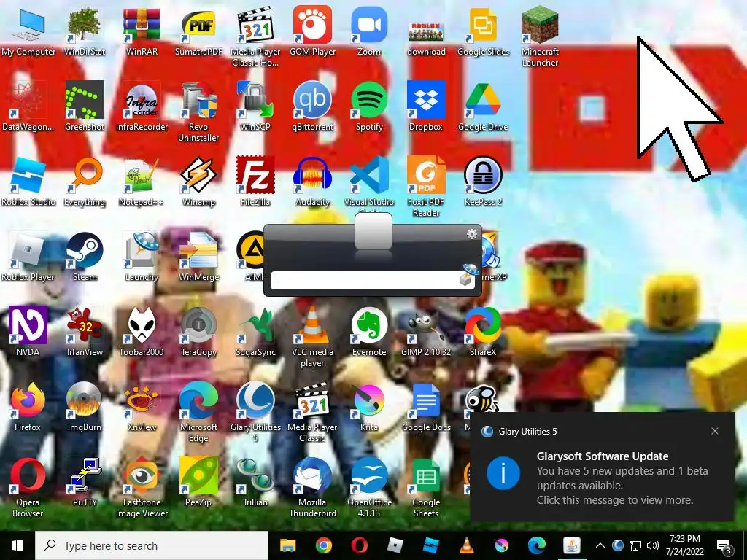Open the Windows Start menu
Image resolution: width=747 pixels, height=560 pixels.
coord(18,545)
